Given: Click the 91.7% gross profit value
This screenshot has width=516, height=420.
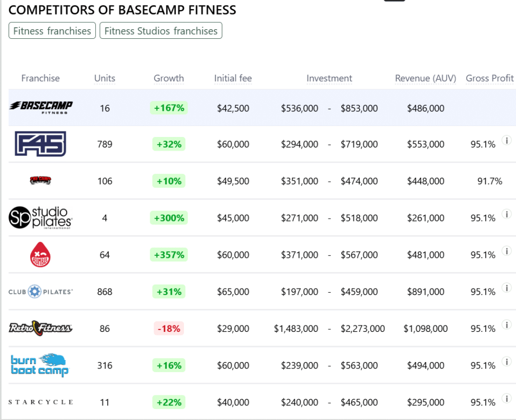Looking at the screenshot, I should (490, 181).
